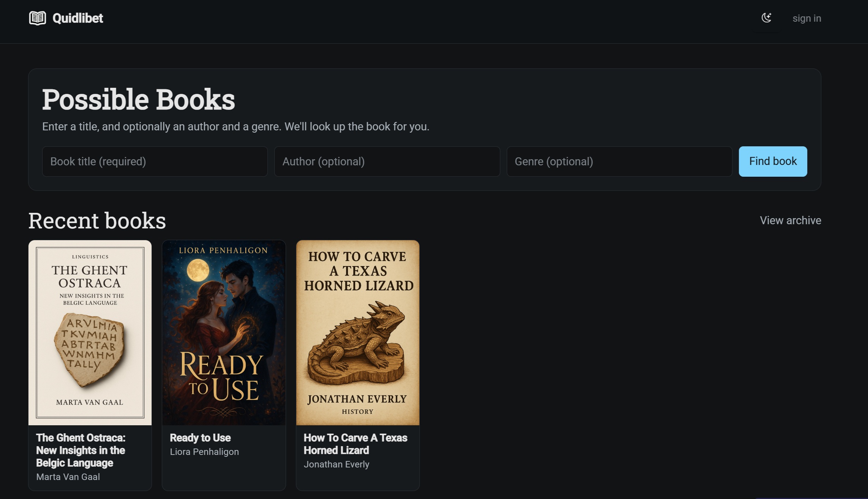Click The Ghent Ostraca title text below its cover
The image size is (868, 499).
(81, 450)
